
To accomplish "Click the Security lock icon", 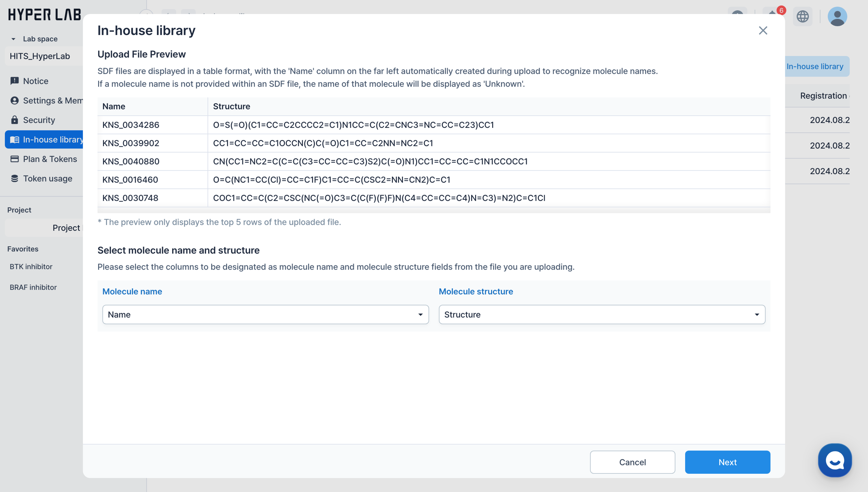I will click(15, 120).
